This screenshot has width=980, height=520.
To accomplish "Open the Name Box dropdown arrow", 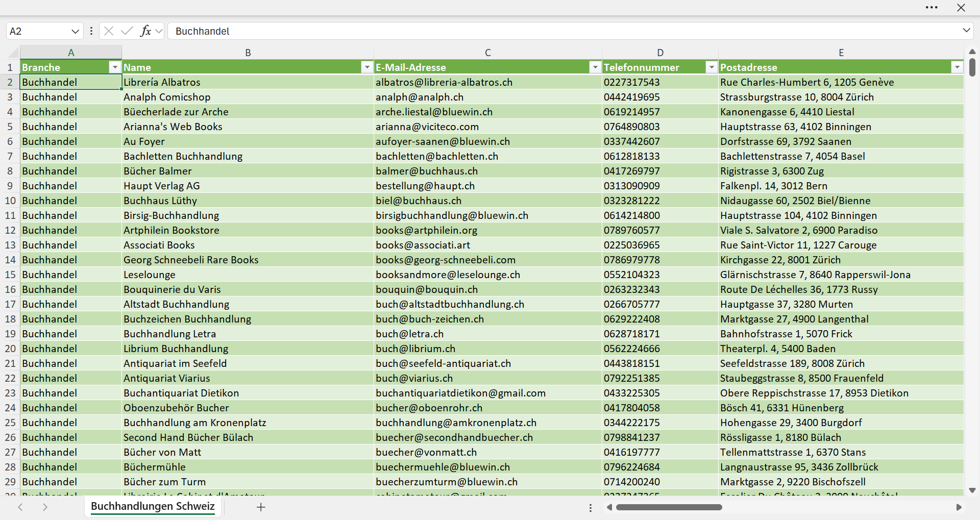I will 75,31.
